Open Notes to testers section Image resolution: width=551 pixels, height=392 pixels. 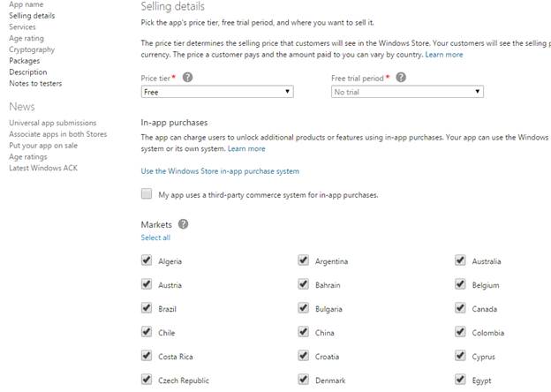36,83
